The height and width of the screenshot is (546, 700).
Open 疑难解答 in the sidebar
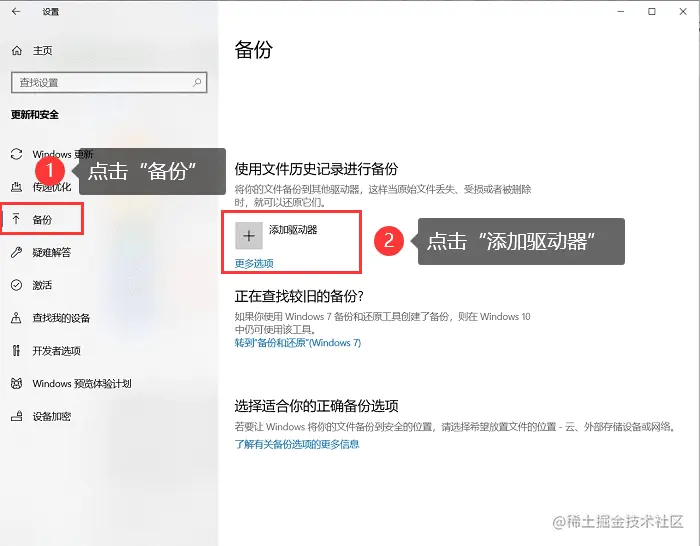51,252
